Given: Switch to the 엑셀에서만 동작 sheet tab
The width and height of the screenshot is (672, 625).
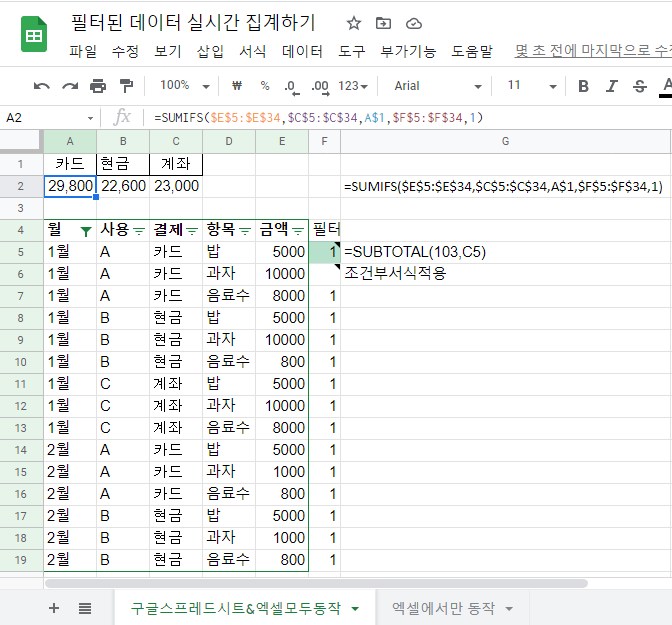Looking at the screenshot, I should pos(443,608).
